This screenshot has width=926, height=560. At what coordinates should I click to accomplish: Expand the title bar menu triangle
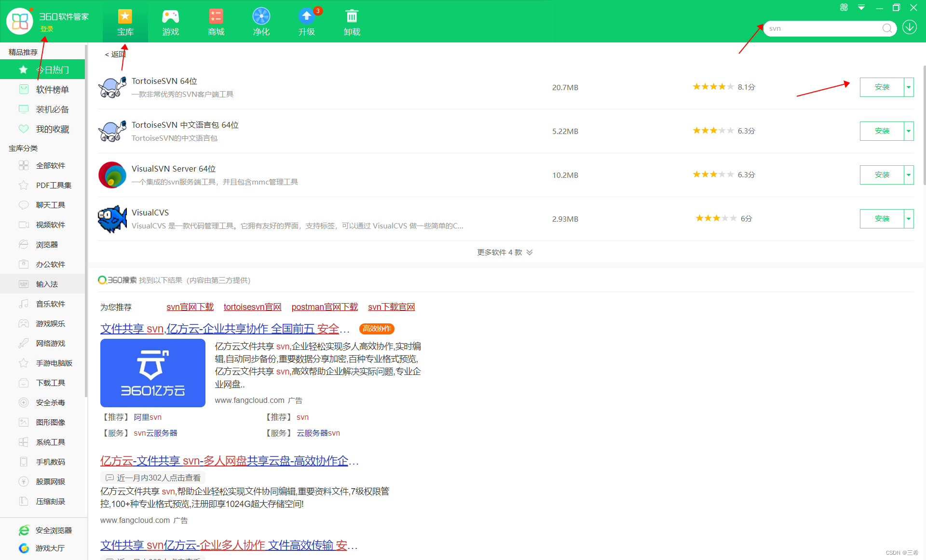pos(861,7)
